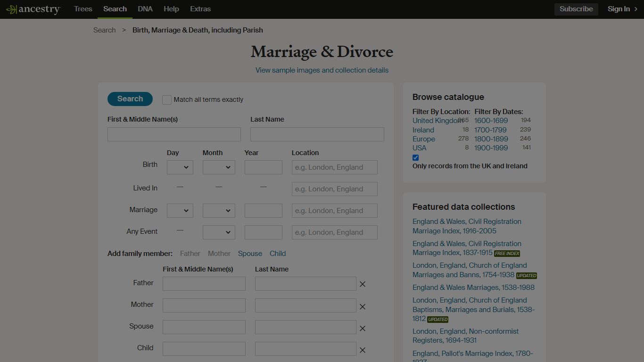644x362 pixels.
Task: Filter by dates 1700-1799
Action: tap(490, 130)
